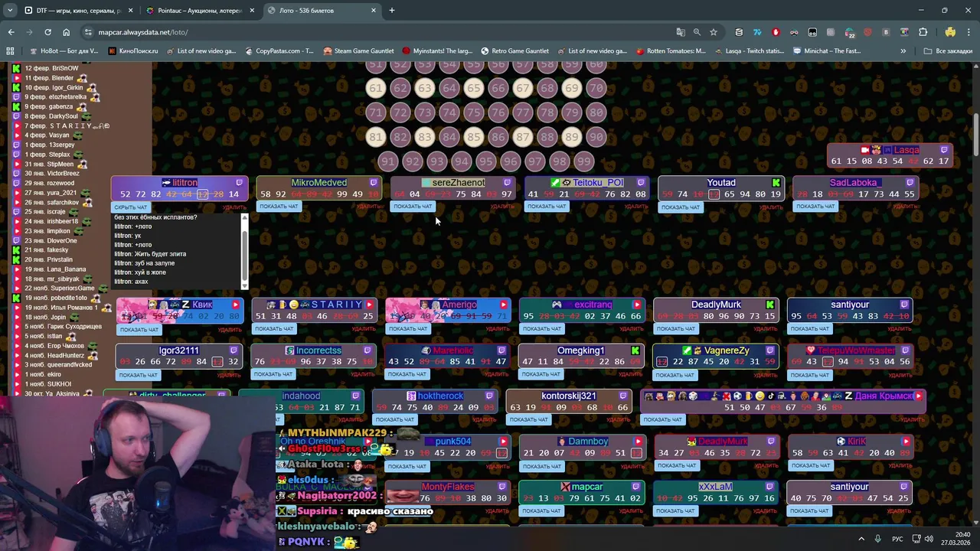Show Igor32111's chat
The height and width of the screenshot is (551, 980).
click(139, 375)
